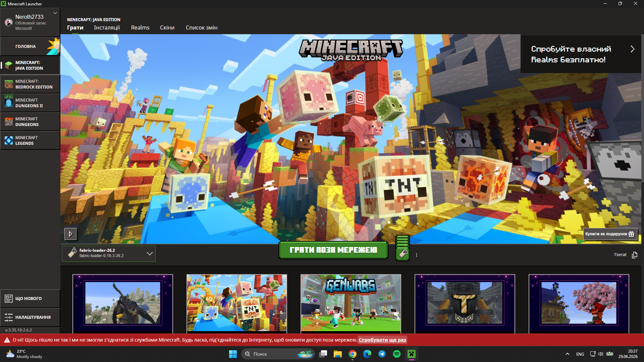Click the Minecraft Launcher taskbar icon

(412, 354)
